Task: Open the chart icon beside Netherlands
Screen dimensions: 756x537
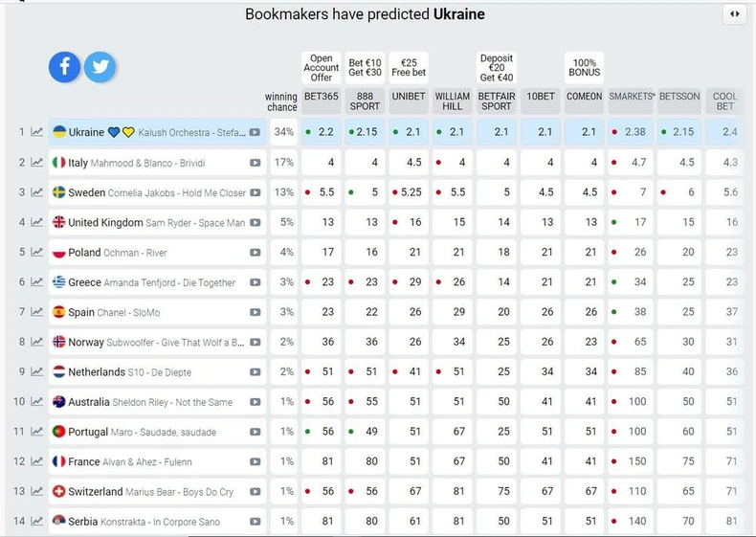Action: click(36, 371)
